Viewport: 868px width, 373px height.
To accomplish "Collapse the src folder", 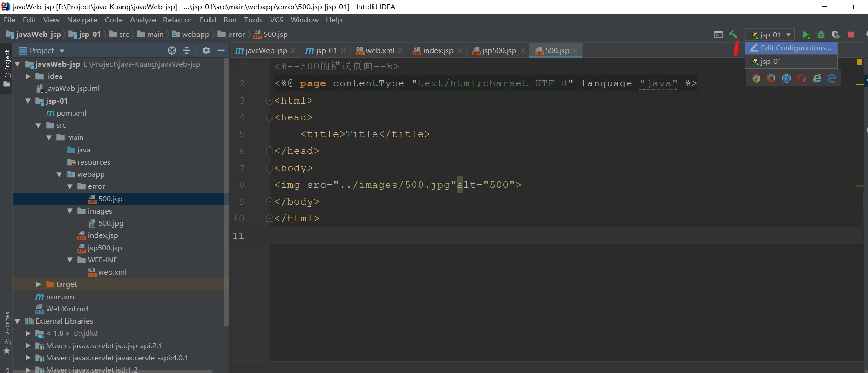I will click(39, 125).
